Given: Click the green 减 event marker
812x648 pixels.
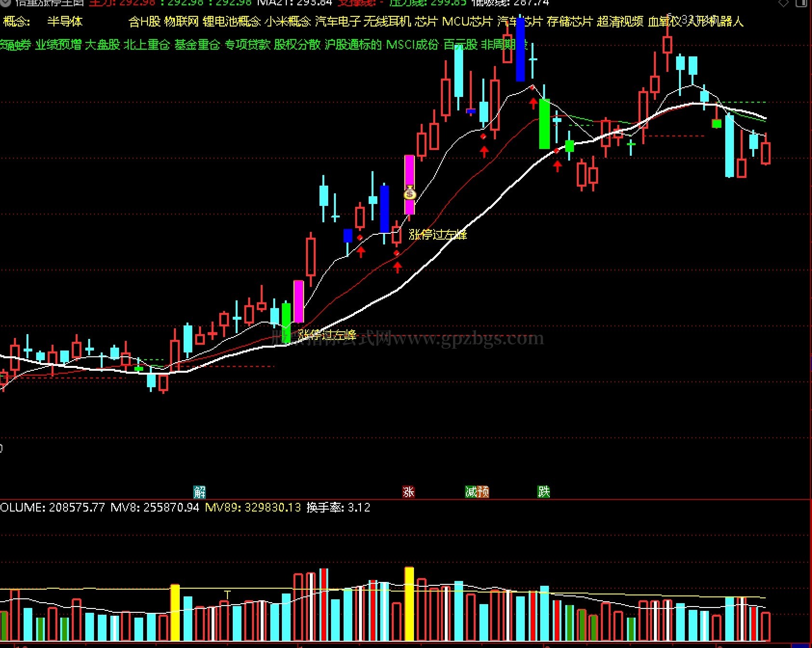Looking at the screenshot, I should [x=471, y=492].
